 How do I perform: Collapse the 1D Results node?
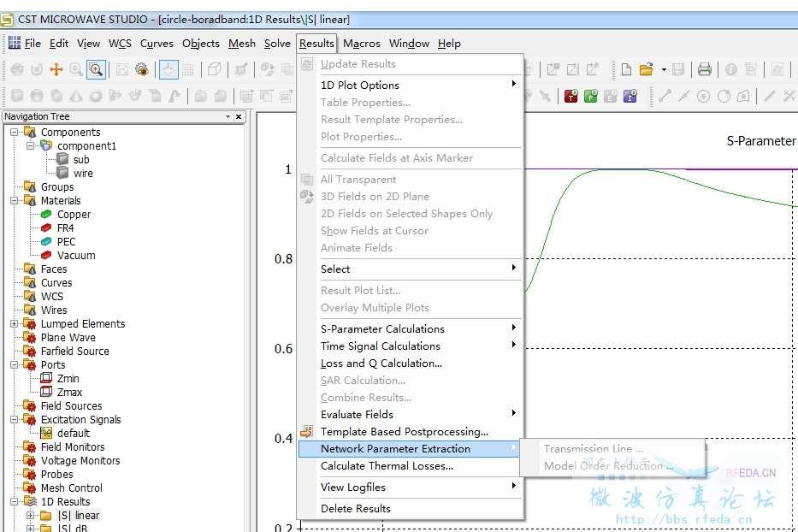click(15, 501)
